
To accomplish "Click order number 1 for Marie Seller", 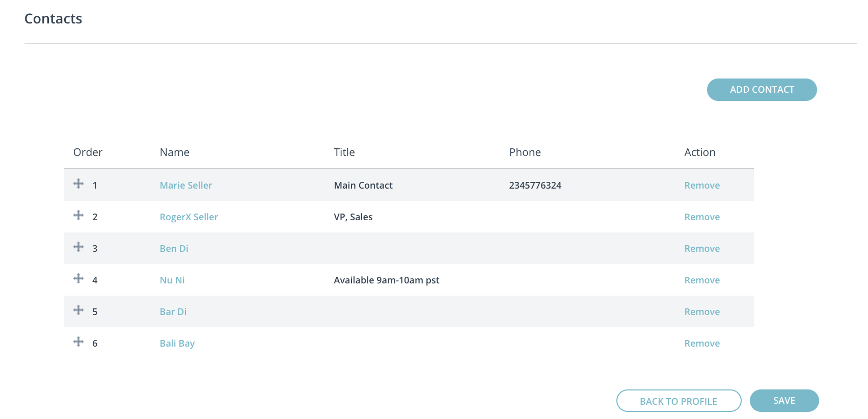I will tap(95, 186).
